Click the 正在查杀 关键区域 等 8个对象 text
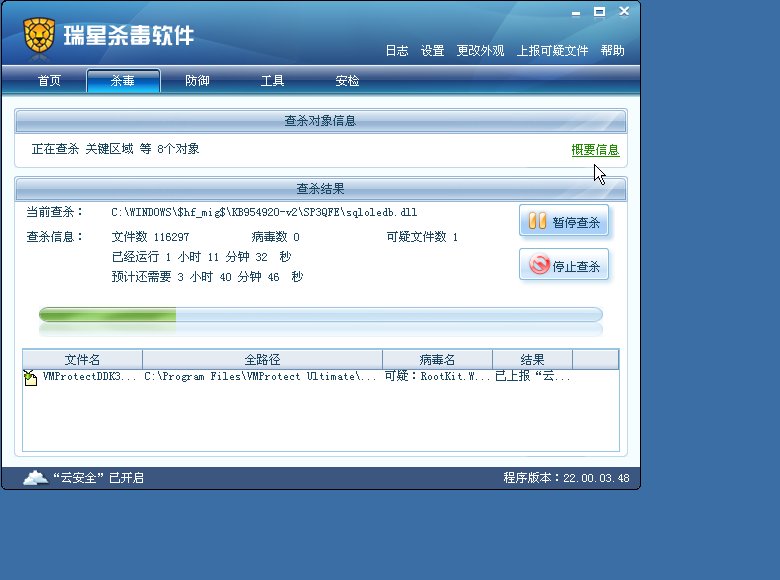 [115, 149]
